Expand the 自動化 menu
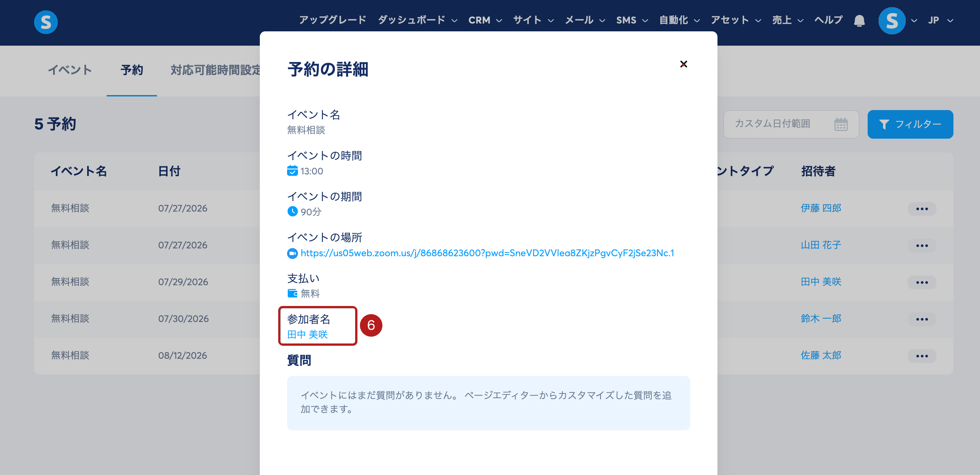This screenshot has height=475, width=980. point(679,20)
